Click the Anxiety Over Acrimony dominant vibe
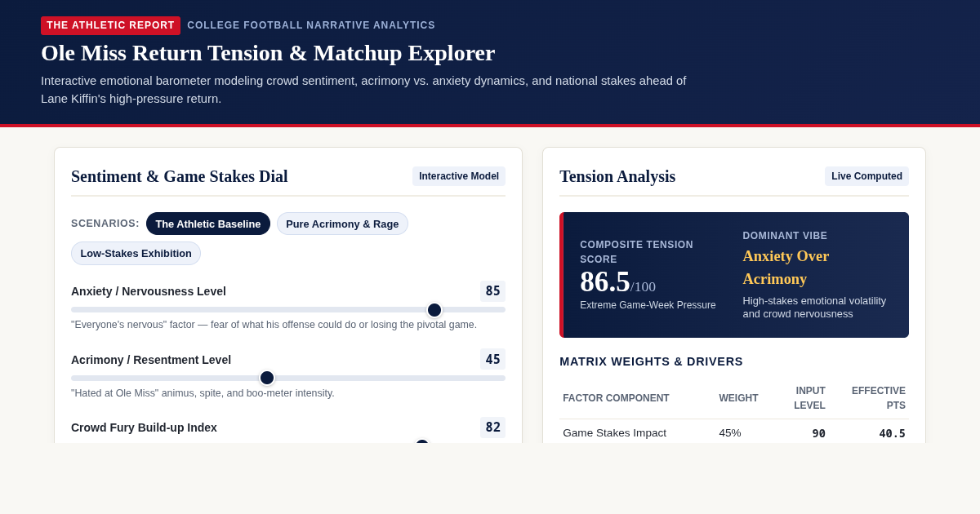Image resolution: width=980 pixels, height=514 pixels. [786, 268]
